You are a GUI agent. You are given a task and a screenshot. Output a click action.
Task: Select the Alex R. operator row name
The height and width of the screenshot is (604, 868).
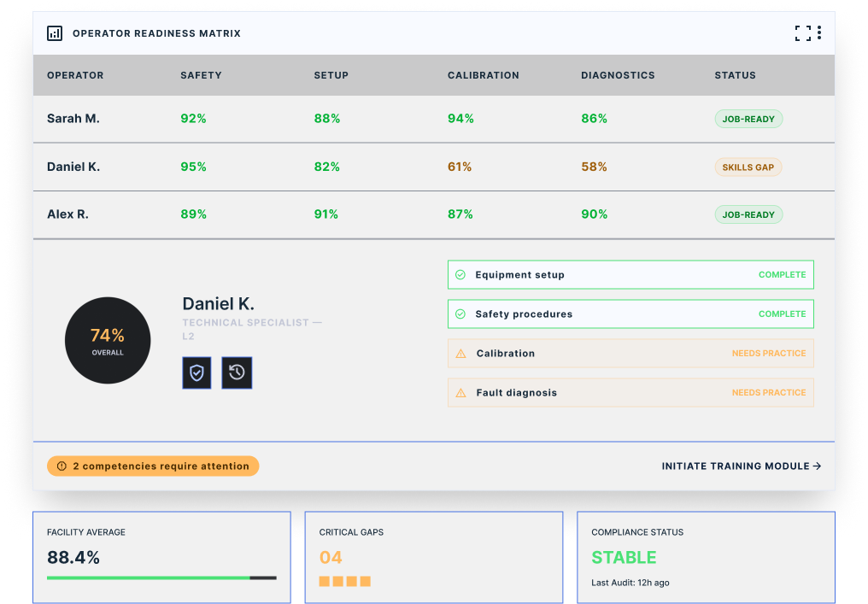(67, 214)
